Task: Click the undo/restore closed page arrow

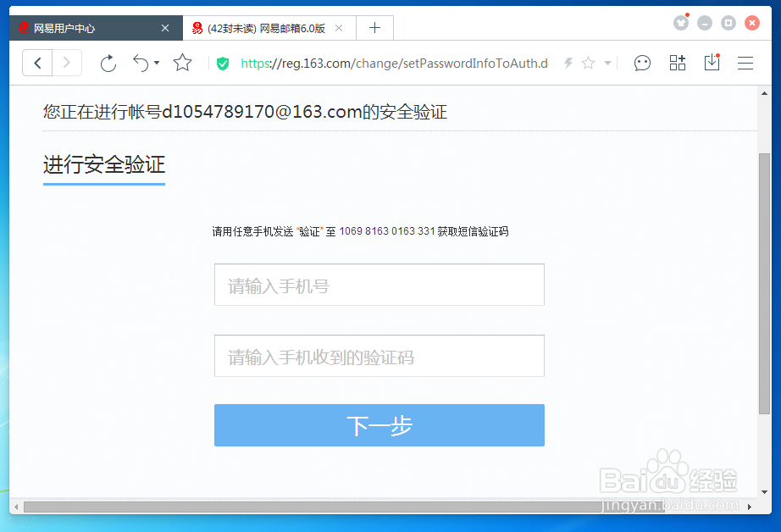Action: click(x=141, y=64)
